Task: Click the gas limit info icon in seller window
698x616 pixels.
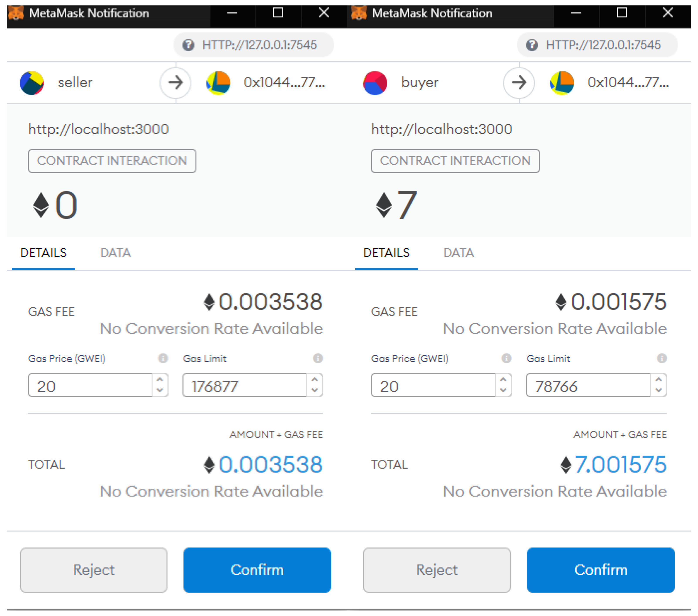Action: 318,358
